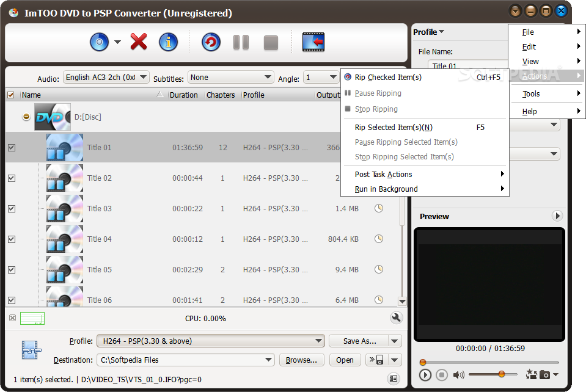Click the transfer to device icon button
The width and height of the screenshot is (586, 392).
[376, 360]
